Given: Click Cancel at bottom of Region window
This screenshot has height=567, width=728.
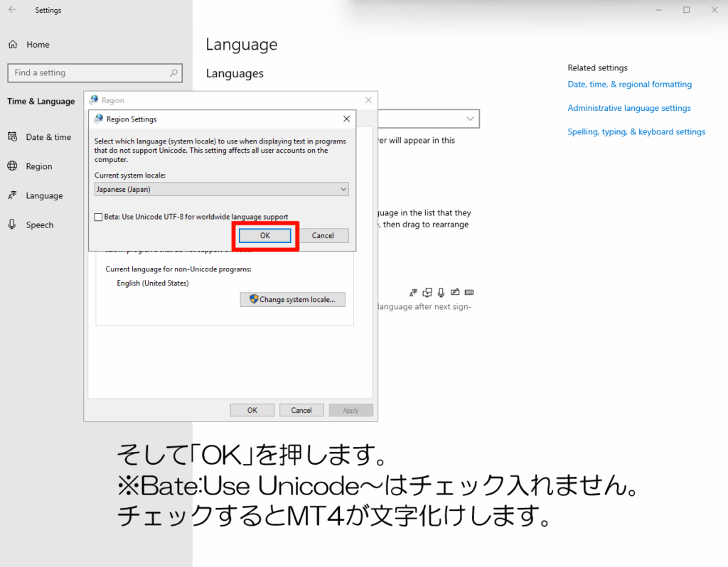Looking at the screenshot, I should point(301,410).
